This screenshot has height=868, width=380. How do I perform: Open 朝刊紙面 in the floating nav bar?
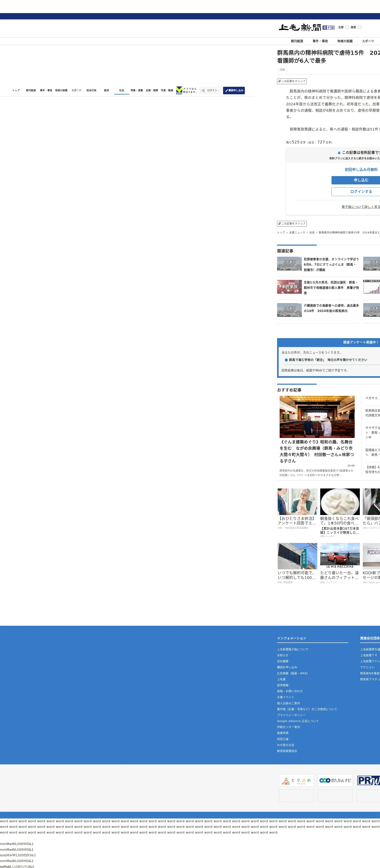coord(31,90)
